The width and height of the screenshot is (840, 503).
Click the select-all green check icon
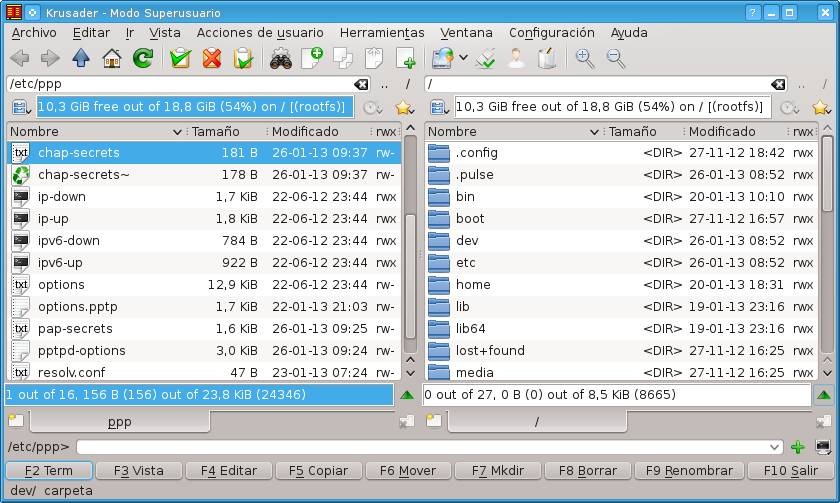tap(181, 58)
